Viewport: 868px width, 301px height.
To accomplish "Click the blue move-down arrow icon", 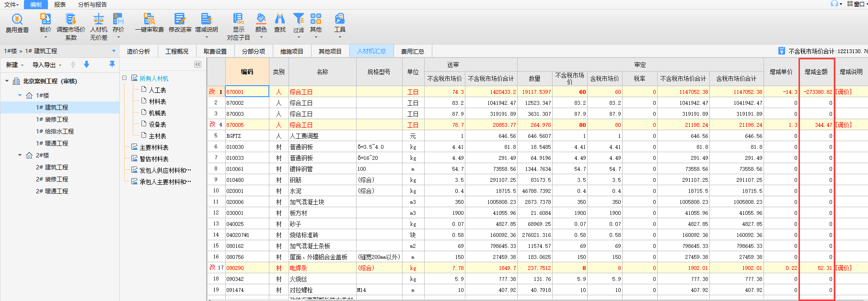I will coord(87,65).
